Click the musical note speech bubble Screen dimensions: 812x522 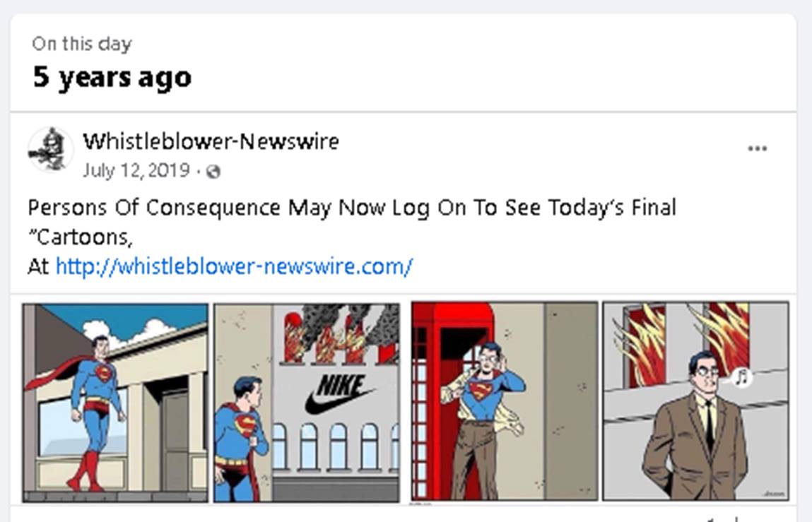click(x=741, y=376)
